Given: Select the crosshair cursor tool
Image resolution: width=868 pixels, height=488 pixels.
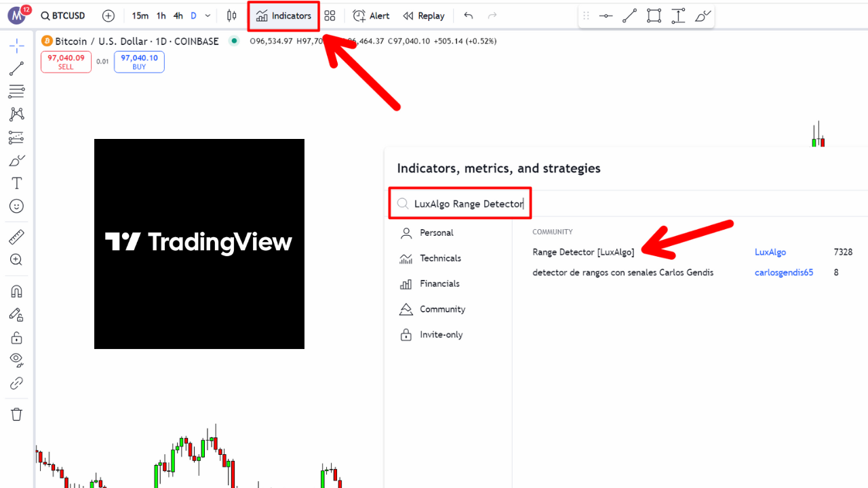Looking at the screenshot, I should click(x=16, y=46).
